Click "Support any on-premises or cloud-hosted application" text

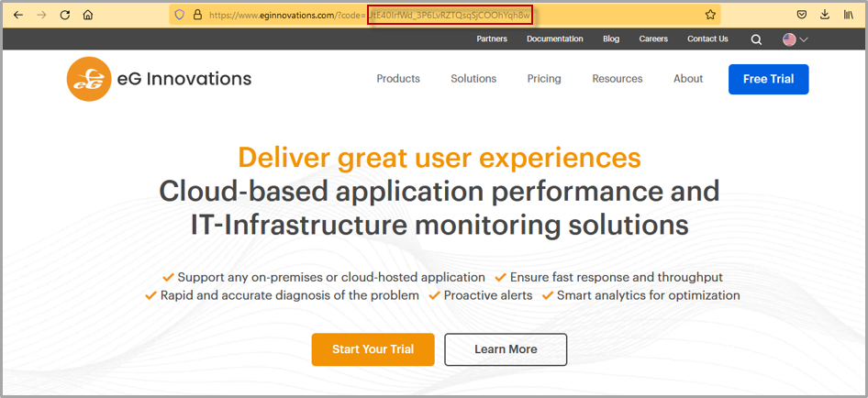[331, 277]
